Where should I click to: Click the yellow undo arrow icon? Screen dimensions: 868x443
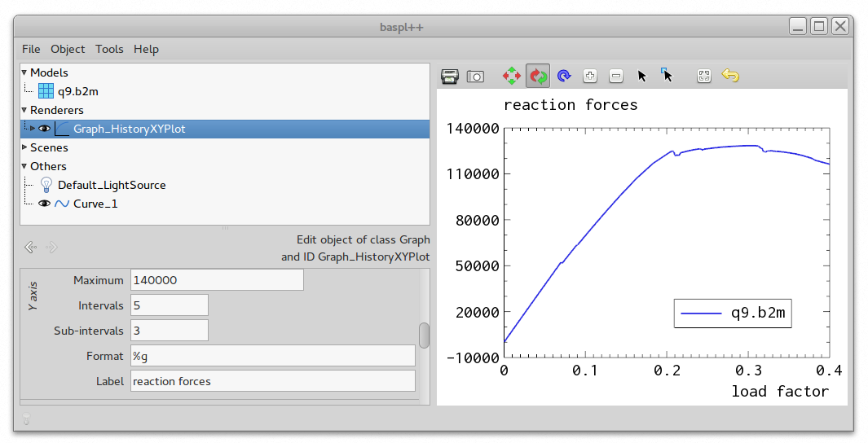730,77
